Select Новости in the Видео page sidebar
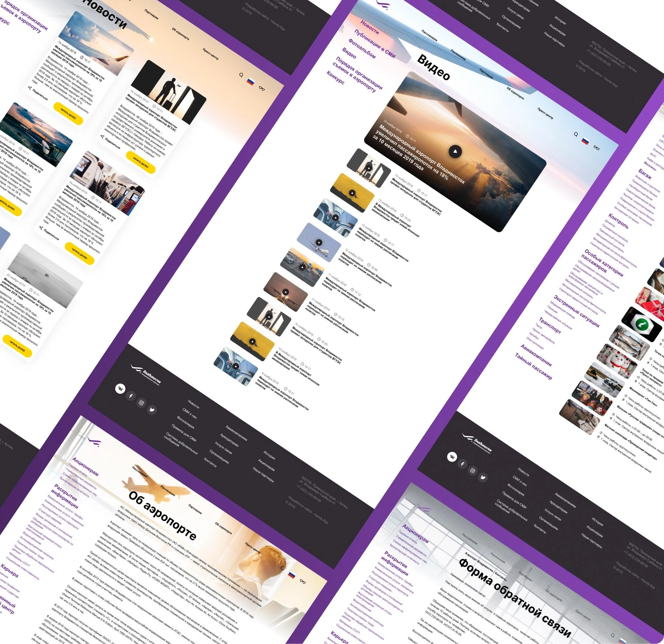Image resolution: width=664 pixels, height=644 pixels. pyautogui.click(x=370, y=27)
